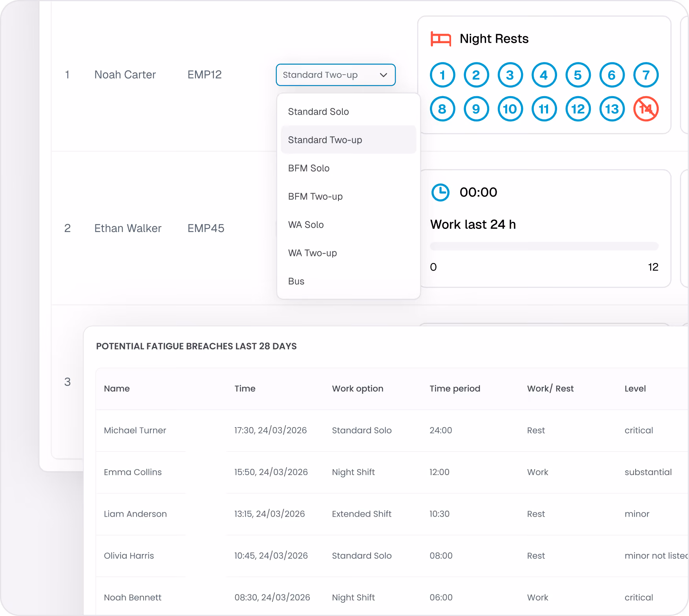Image resolution: width=689 pixels, height=616 pixels.
Task: Click the Night Rests bed icon
Action: coord(440,39)
